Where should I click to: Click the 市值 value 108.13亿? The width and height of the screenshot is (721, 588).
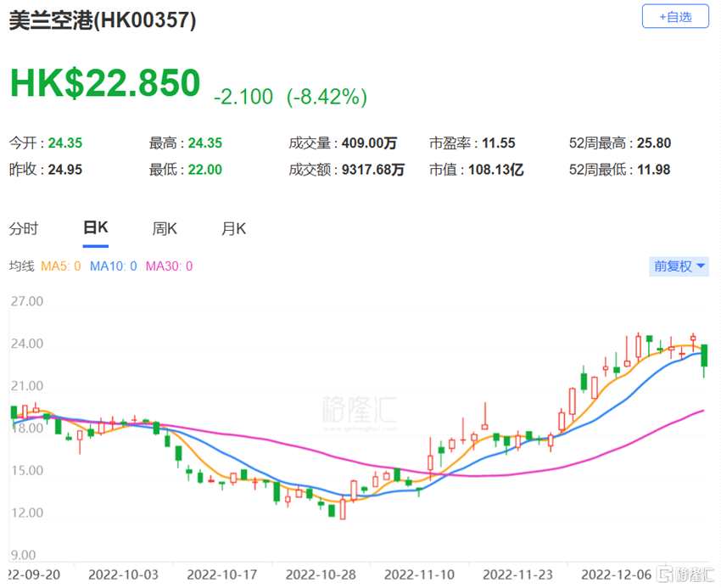[x=495, y=170]
